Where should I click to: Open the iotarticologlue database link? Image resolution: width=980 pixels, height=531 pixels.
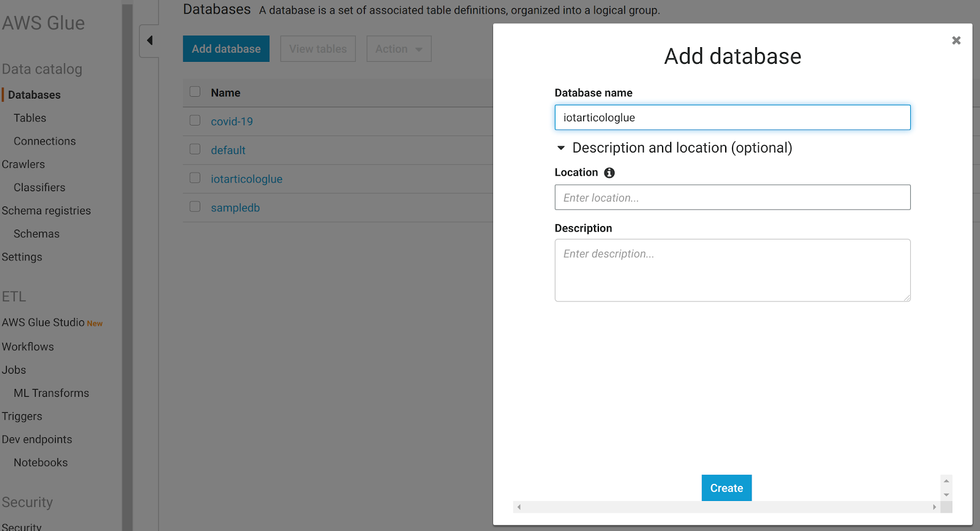click(246, 179)
